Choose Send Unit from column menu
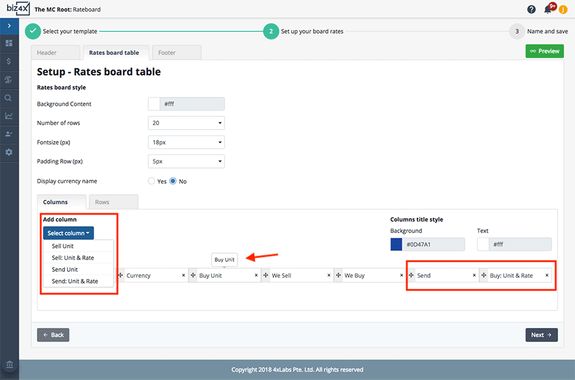The height and width of the screenshot is (380, 575). pyautogui.click(x=65, y=270)
